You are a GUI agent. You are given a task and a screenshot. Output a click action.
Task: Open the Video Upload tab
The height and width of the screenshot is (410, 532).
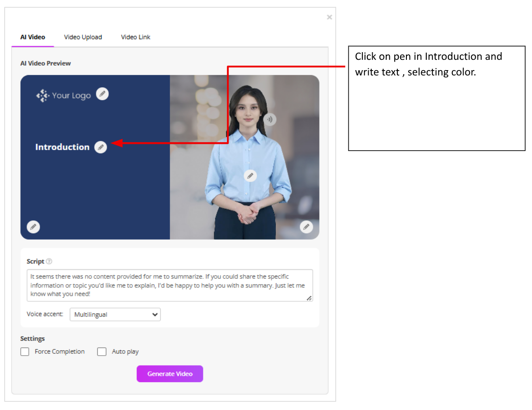pyautogui.click(x=83, y=37)
